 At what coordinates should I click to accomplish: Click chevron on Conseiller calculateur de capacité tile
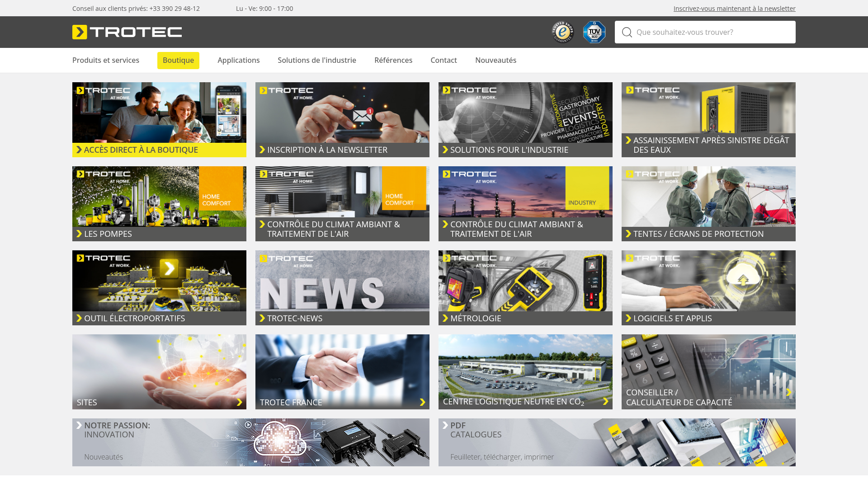point(788,392)
